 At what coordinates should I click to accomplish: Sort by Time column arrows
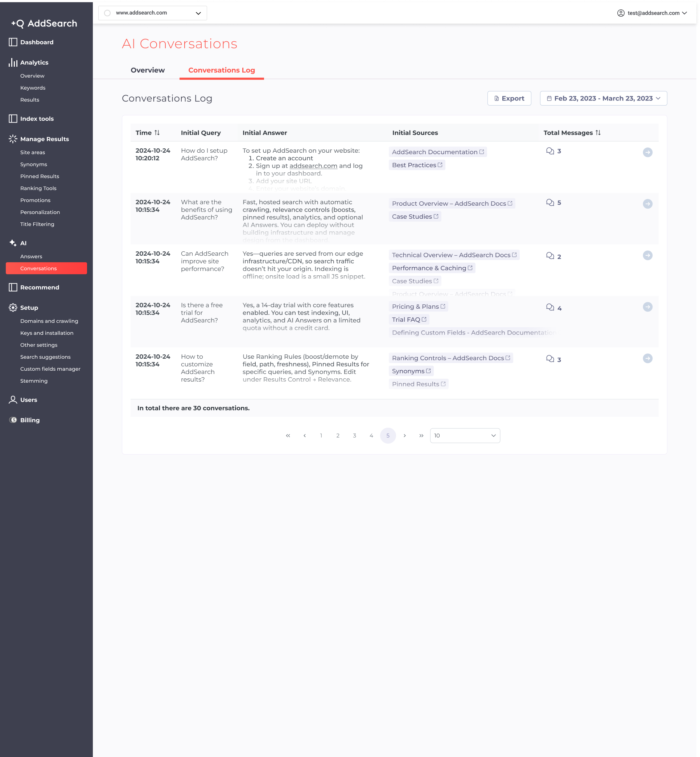157,133
